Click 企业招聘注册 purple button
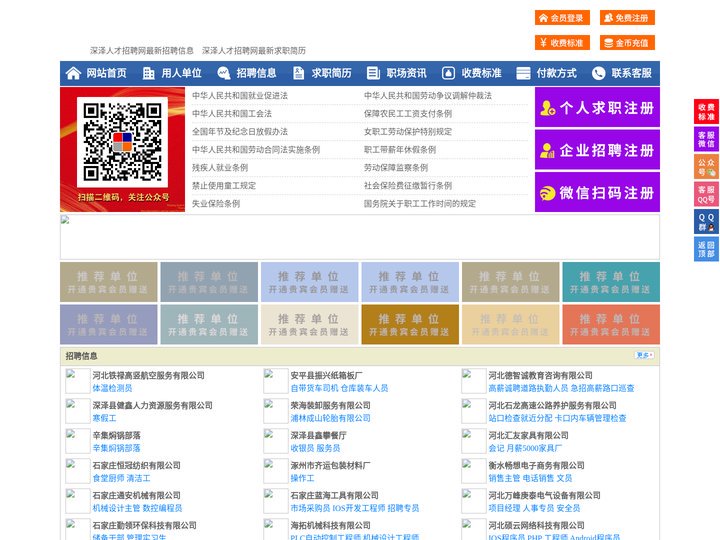This screenshot has height=540, width=720. coord(597,150)
